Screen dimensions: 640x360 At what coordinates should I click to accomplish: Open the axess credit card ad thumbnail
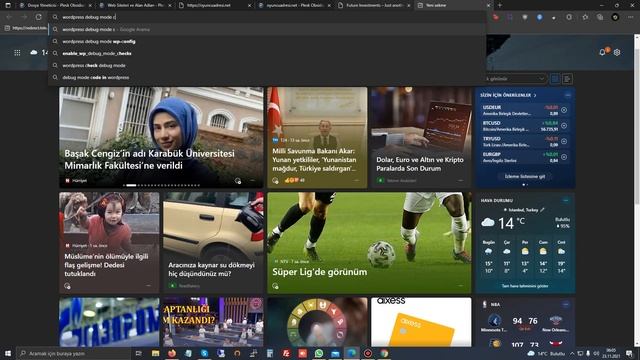click(421, 322)
